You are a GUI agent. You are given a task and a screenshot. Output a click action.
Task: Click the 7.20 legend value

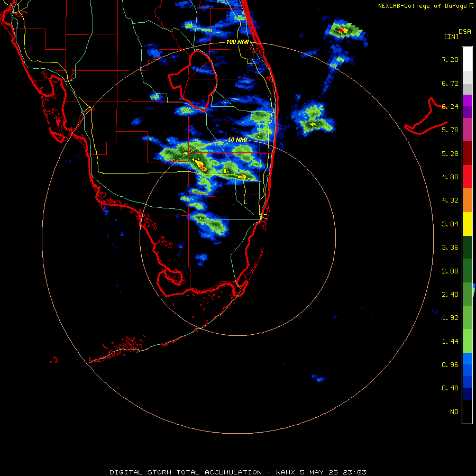coord(450,59)
